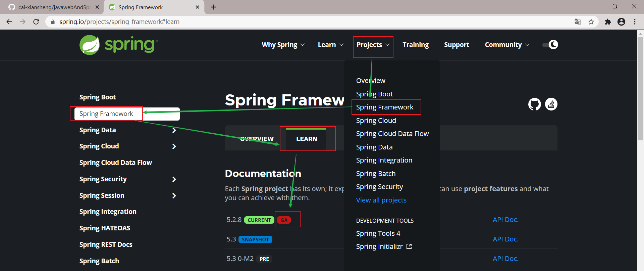Click the CURRENT badge for 5.2.8
This screenshot has height=271, width=644.
(259, 220)
